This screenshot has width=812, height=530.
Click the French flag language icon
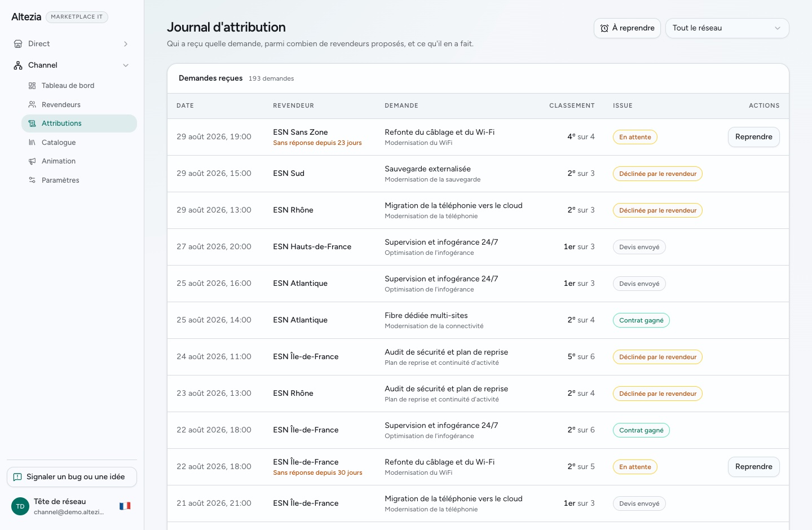[125, 506]
